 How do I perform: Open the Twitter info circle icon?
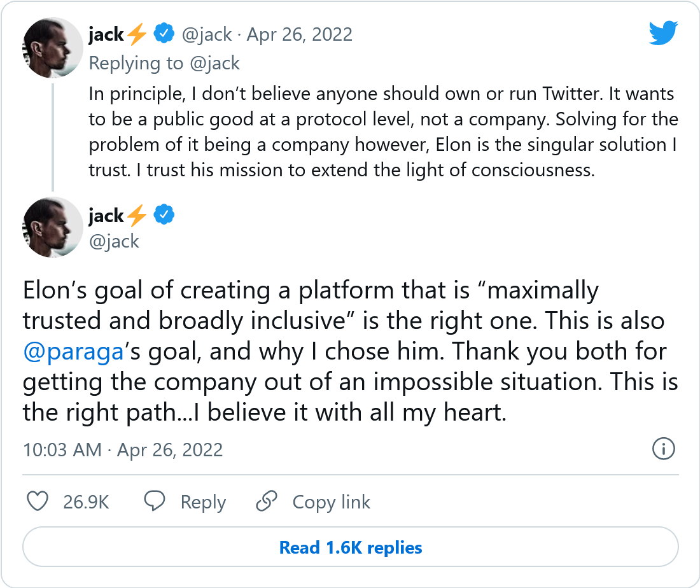(x=664, y=450)
